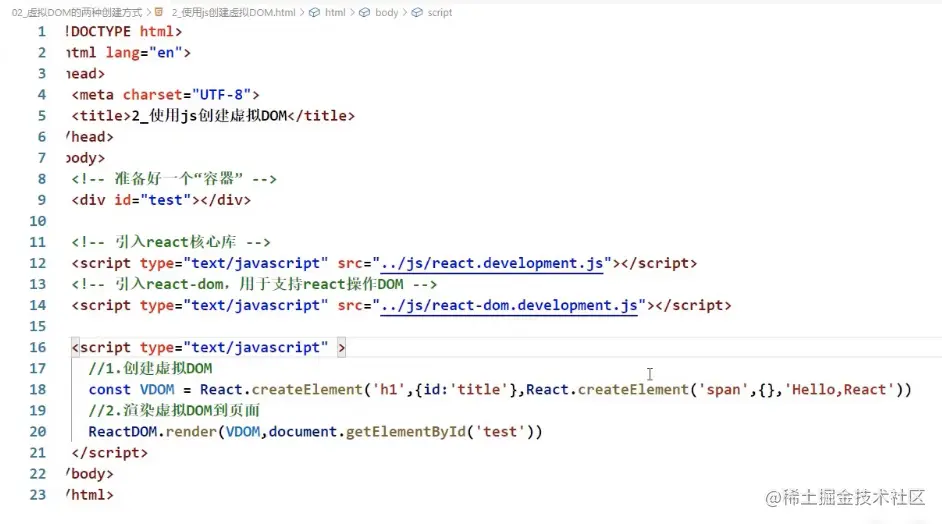Image resolution: width=942 pixels, height=524 pixels.
Task: Click the const keyword on line 18
Action: [x=109, y=389]
